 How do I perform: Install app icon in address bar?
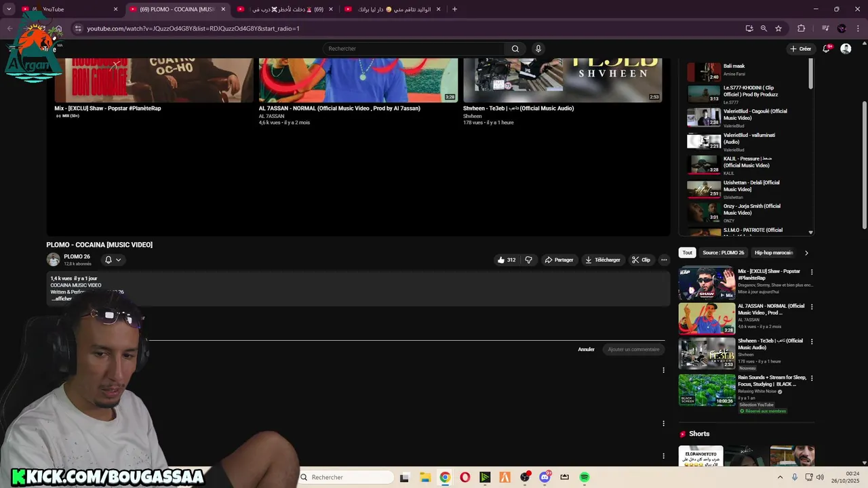(x=749, y=28)
